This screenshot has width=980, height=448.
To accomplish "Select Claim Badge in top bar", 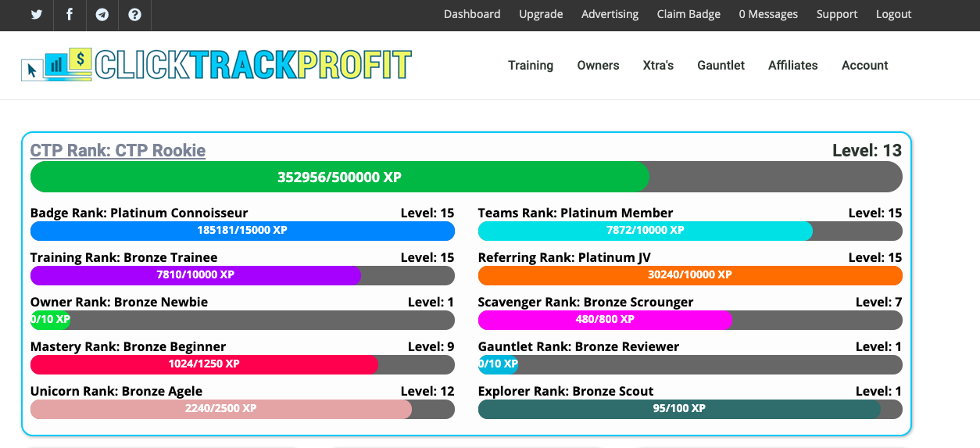I will (x=689, y=14).
